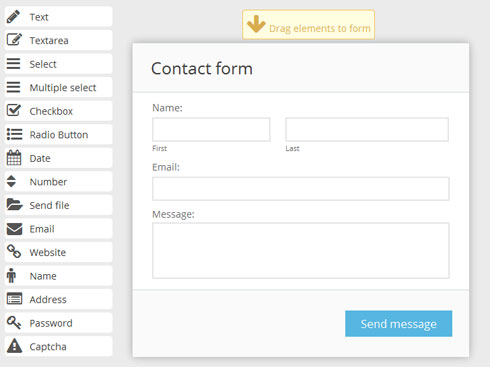The width and height of the screenshot is (490, 367).
Task: Click inside the Message textarea
Action: [x=301, y=251]
